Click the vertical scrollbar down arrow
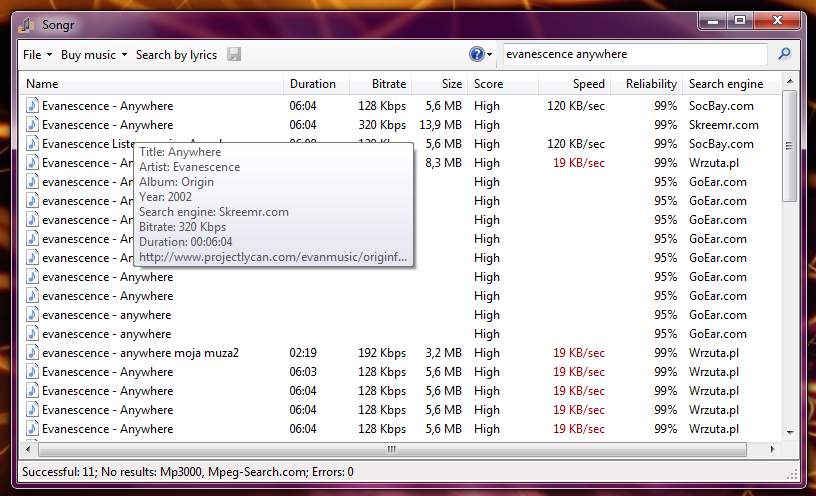This screenshot has height=496, width=816. (x=790, y=433)
